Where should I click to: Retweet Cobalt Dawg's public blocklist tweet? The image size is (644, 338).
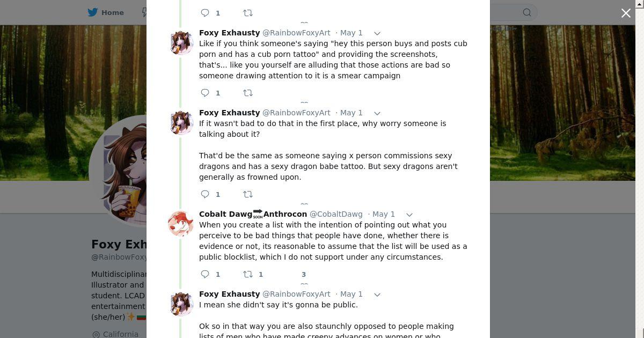click(x=248, y=274)
